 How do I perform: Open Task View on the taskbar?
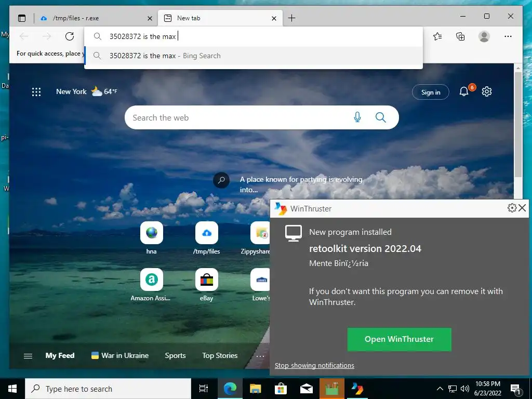204,389
